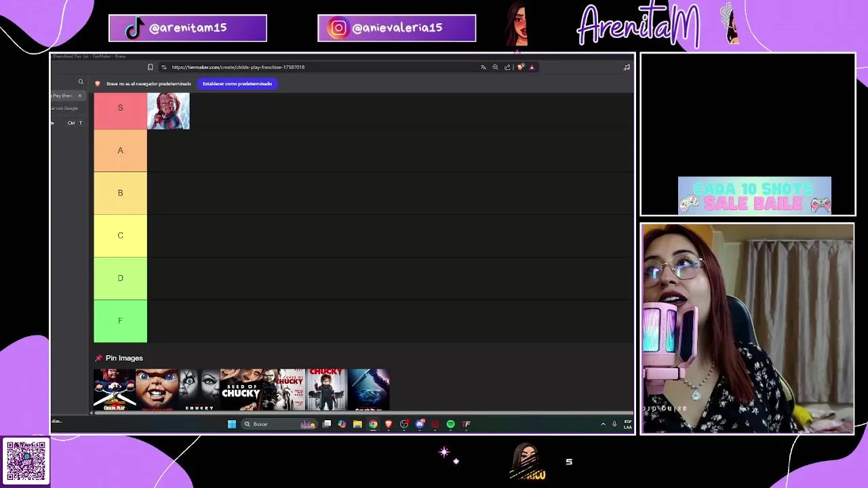
Task: Select the Cult of Chucky poster thumbnail
Action: [x=326, y=390]
